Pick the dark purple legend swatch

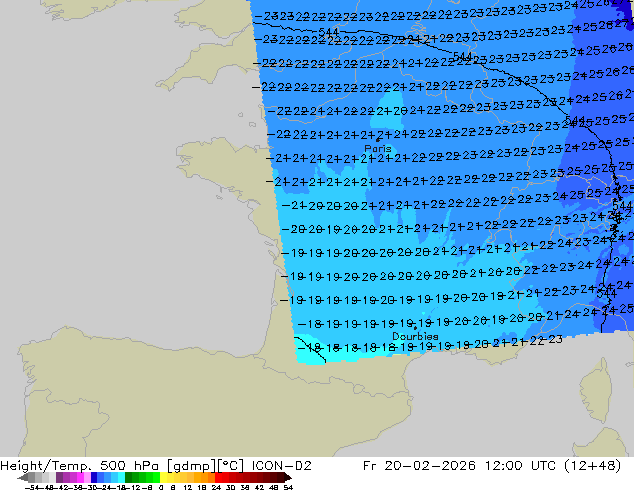[59, 478]
